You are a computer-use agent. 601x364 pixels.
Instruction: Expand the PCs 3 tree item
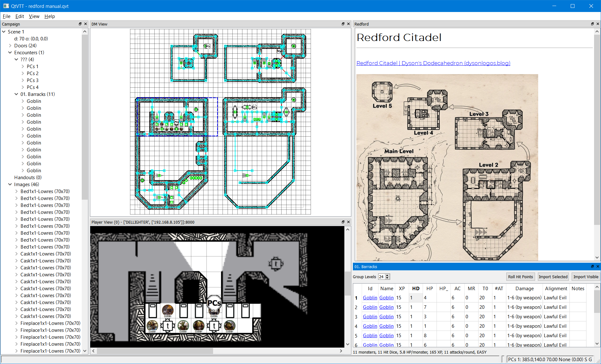coord(23,80)
